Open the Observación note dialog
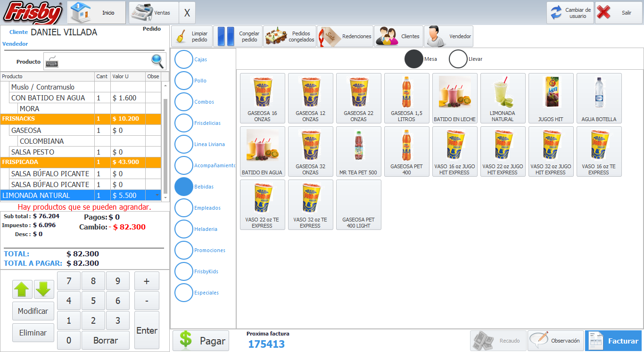644x352 pixels. tap(555, 341)
